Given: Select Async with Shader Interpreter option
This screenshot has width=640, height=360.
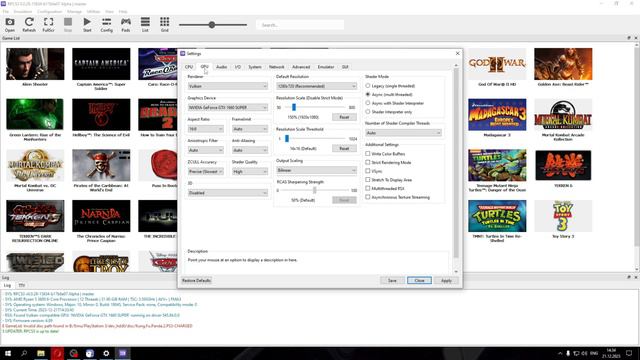Looking at the screenshot, I should (368, 103).
